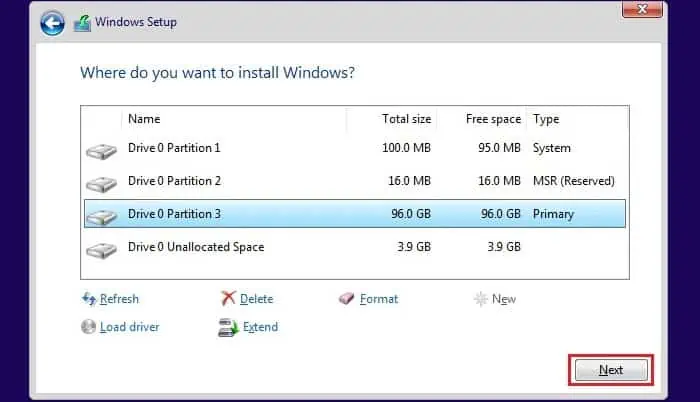Sort by the Total size column header

coord(406,119)
